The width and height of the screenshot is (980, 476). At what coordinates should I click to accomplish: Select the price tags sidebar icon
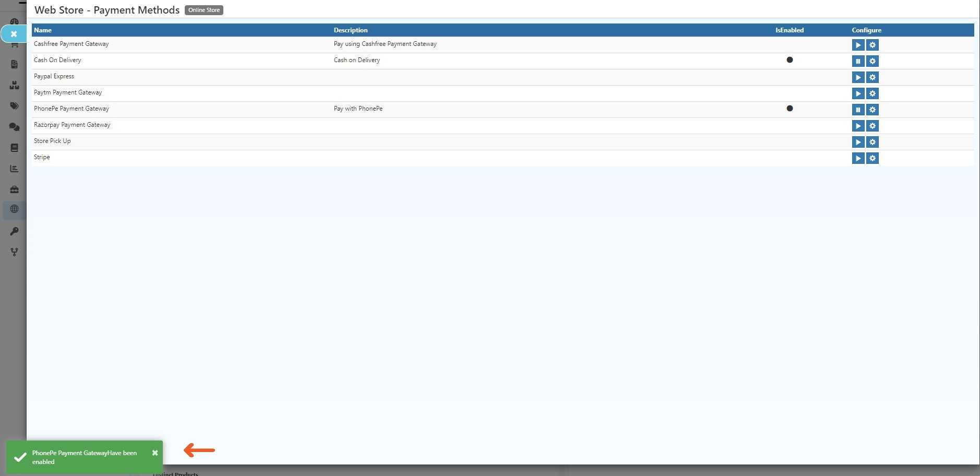(14, 106)
